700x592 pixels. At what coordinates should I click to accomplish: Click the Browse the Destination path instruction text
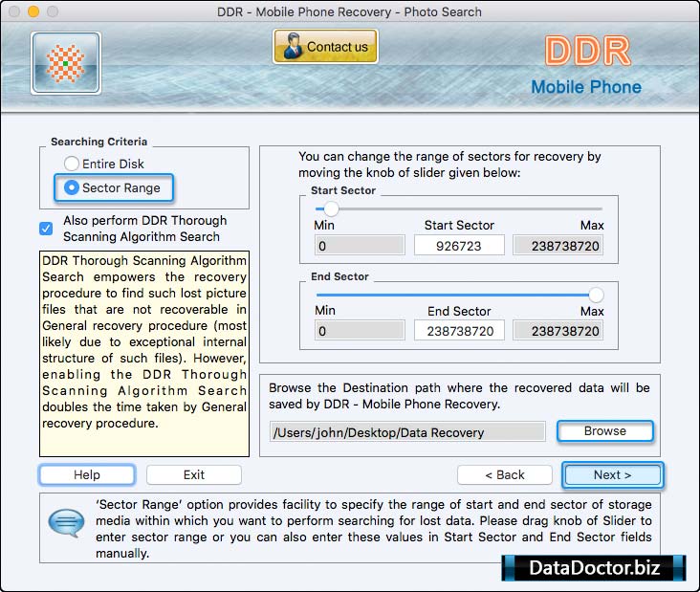coord(459,396)
